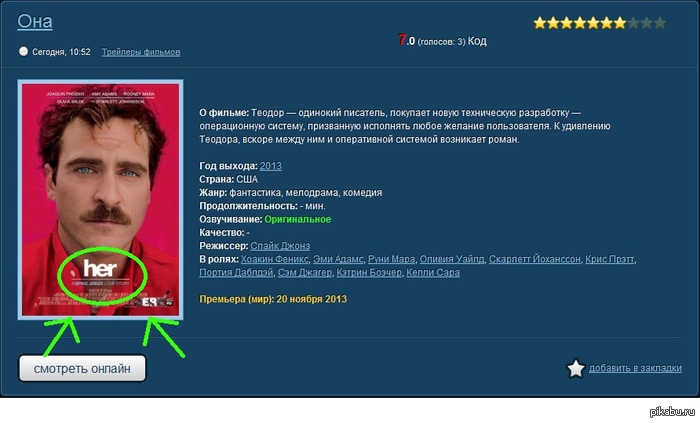Click the clock icon next to the post date

[23, 51]
